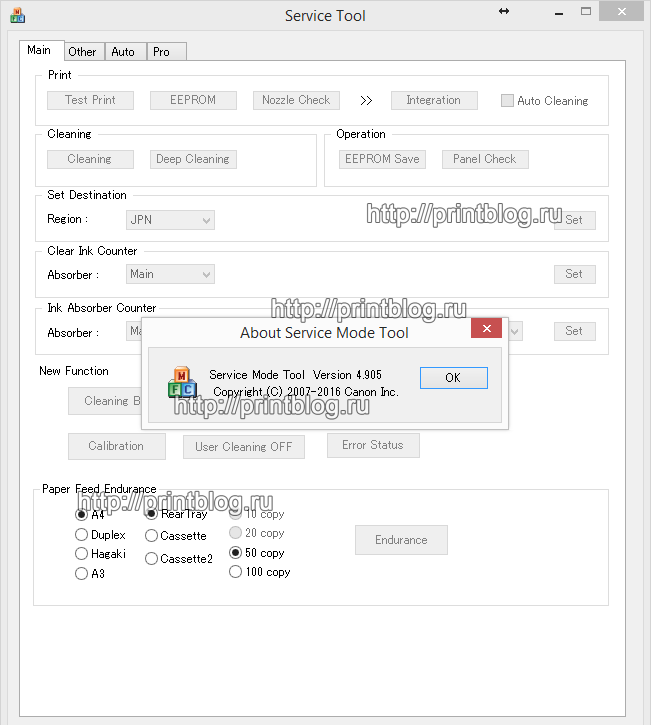Open the Auto tab
The width and height of the screenshot is (651, 725).
click(x=124, y=52)
